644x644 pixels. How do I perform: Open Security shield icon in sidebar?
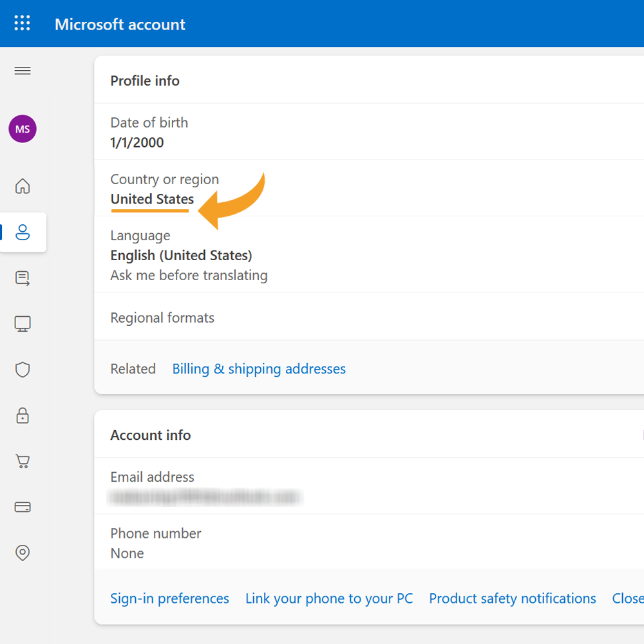click(x=23, y=370)
